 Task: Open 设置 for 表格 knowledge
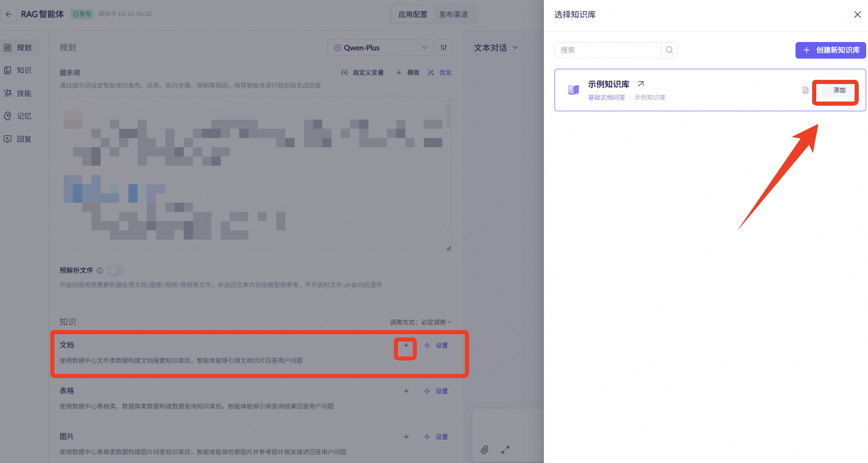436,391
